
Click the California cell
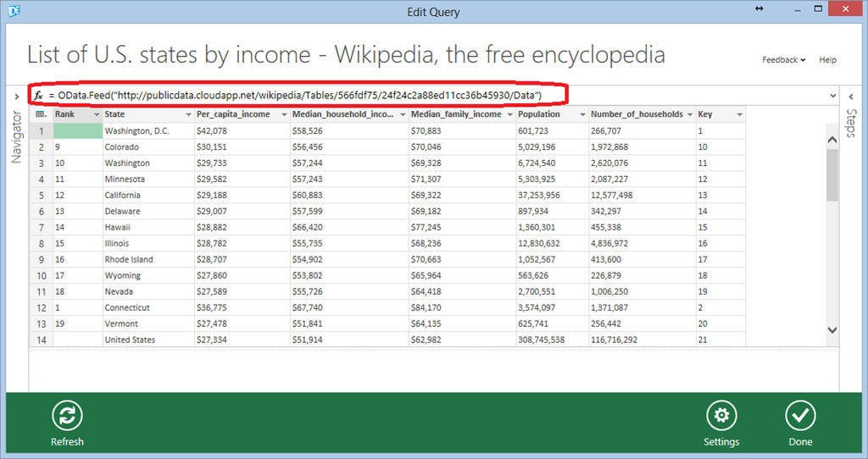coord(148,196)
